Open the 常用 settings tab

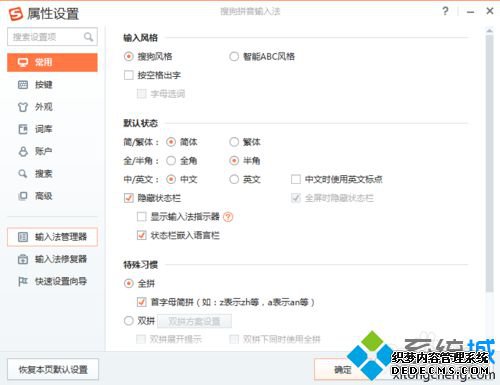tap(52, 62)
